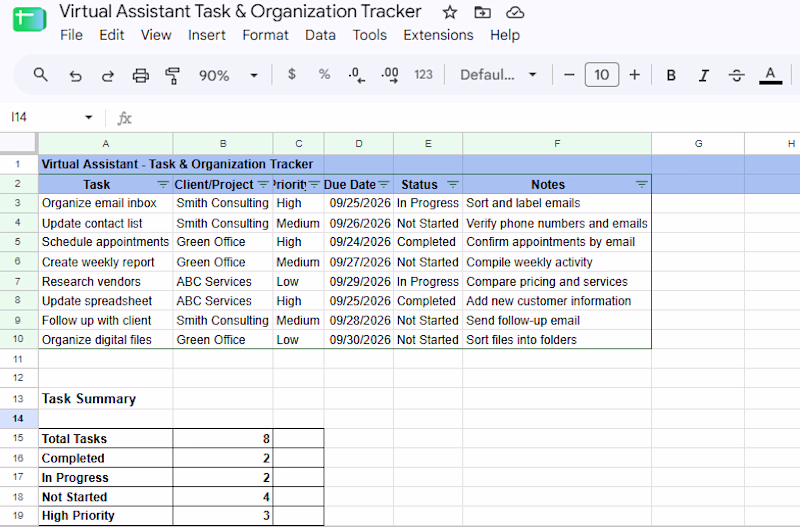800x527 pixels.
Task: Select the High Priority count cell
Action: (223, 516)
